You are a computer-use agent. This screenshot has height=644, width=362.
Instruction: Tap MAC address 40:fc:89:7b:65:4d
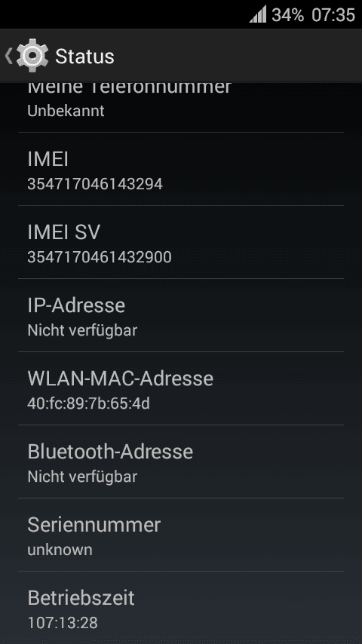88,403
